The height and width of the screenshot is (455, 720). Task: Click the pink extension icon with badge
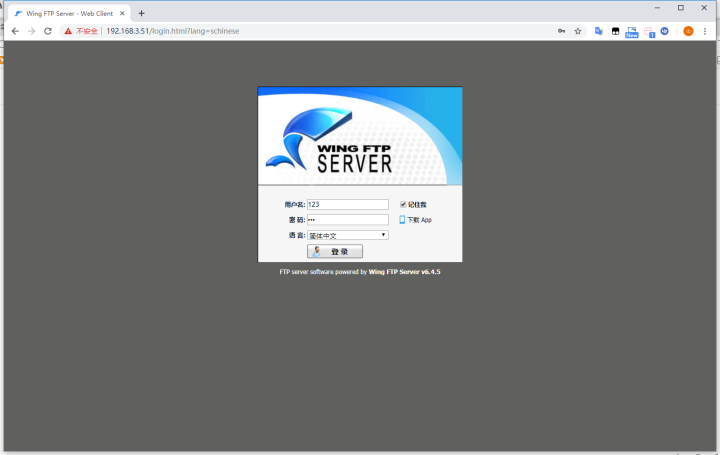point(649,32)
